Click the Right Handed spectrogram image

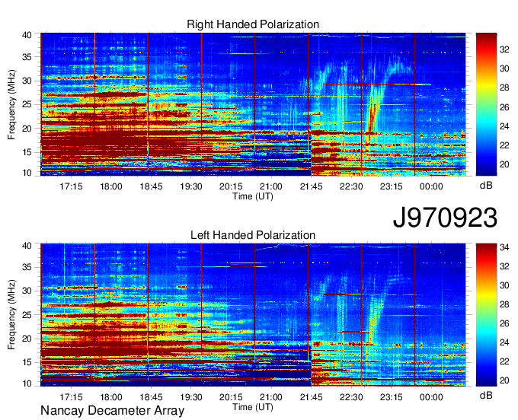(x=253, y=104)
